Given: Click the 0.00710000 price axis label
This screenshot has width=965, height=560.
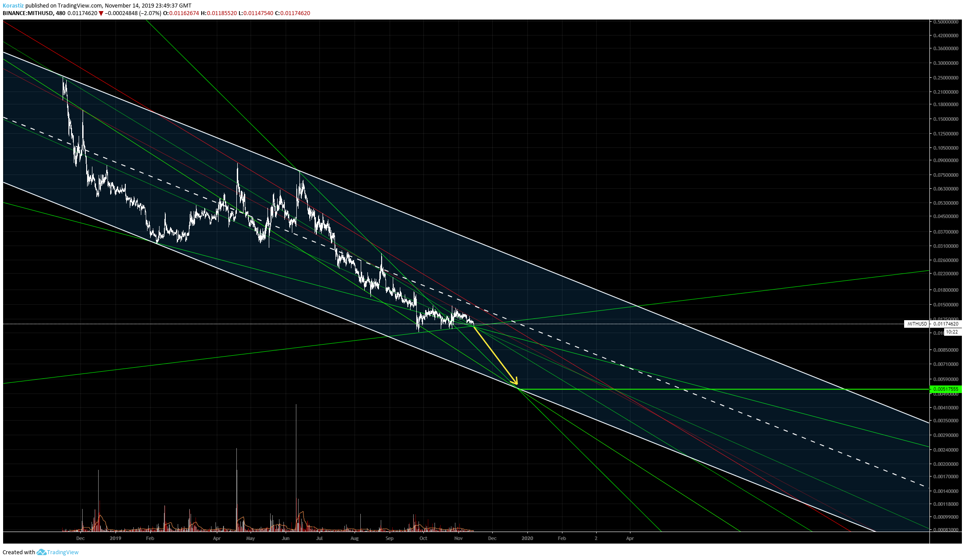Looking at the screenshot, I should click(x=946, y=364).
